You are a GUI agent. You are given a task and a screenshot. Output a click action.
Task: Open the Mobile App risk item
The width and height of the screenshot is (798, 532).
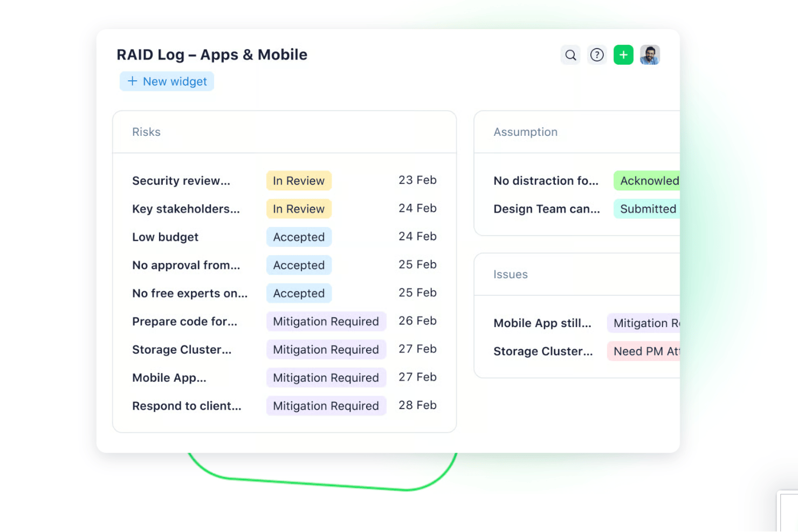click(x=169, y=378)
